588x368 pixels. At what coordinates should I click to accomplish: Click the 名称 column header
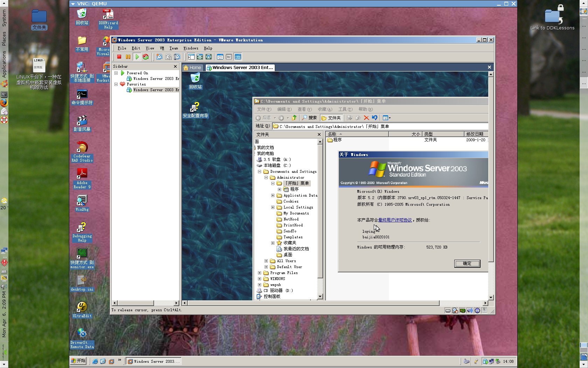[357, 134]
